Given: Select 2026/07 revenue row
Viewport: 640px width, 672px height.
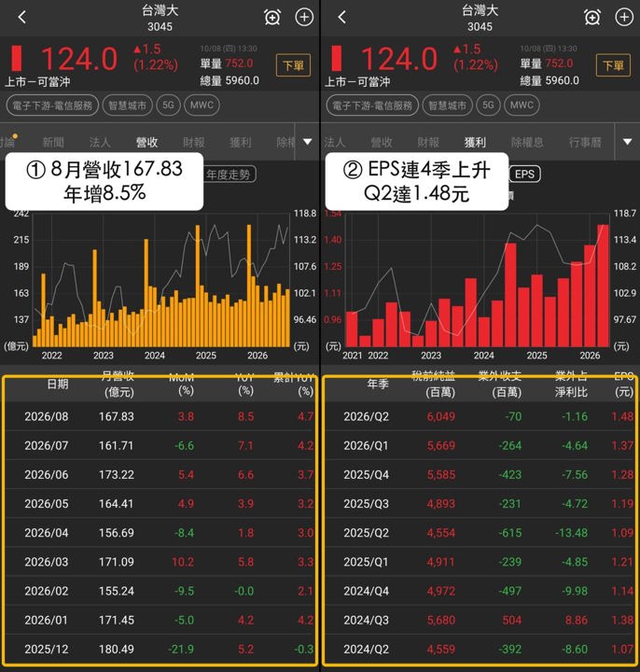Looking at the screenshot, I should pos(160,445).
